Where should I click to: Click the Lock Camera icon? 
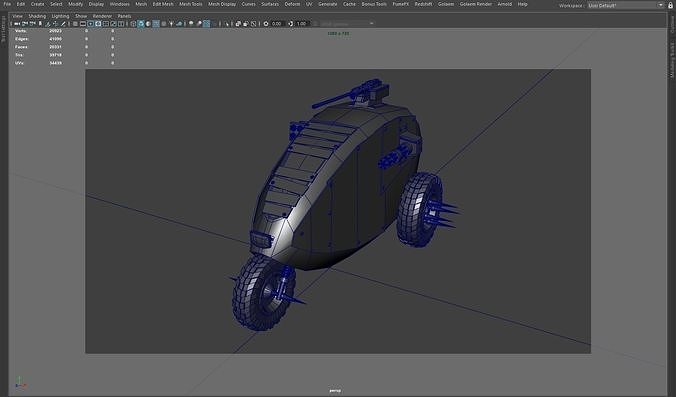point(25,24)
